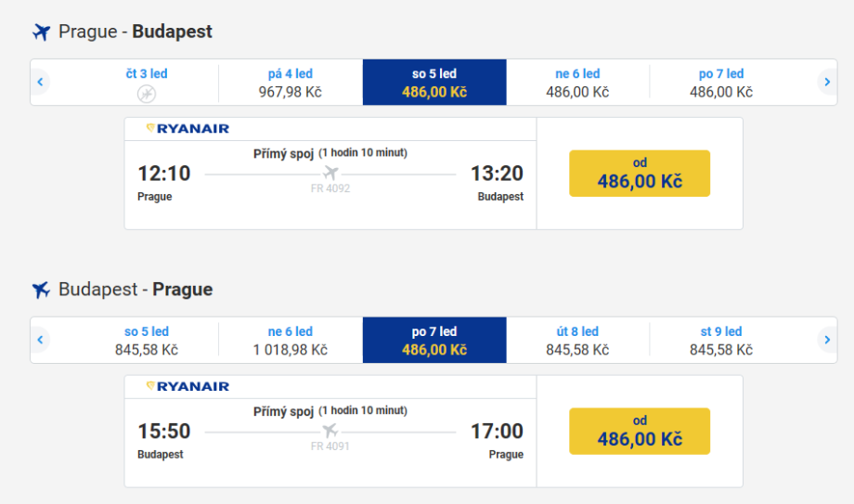
Task: Click the no-flight icon under čt 3 led
Action: pyautogui.click(x=147, y=93)
